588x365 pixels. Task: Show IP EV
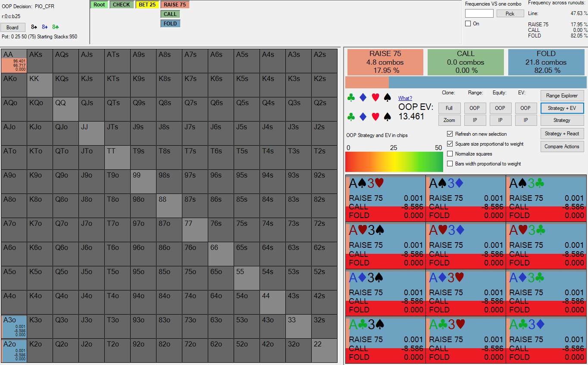click(x=525, y=120)
